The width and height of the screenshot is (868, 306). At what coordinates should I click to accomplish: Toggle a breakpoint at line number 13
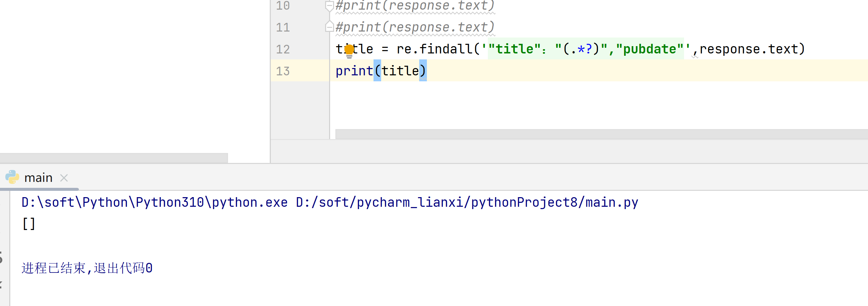click(283, 71)
